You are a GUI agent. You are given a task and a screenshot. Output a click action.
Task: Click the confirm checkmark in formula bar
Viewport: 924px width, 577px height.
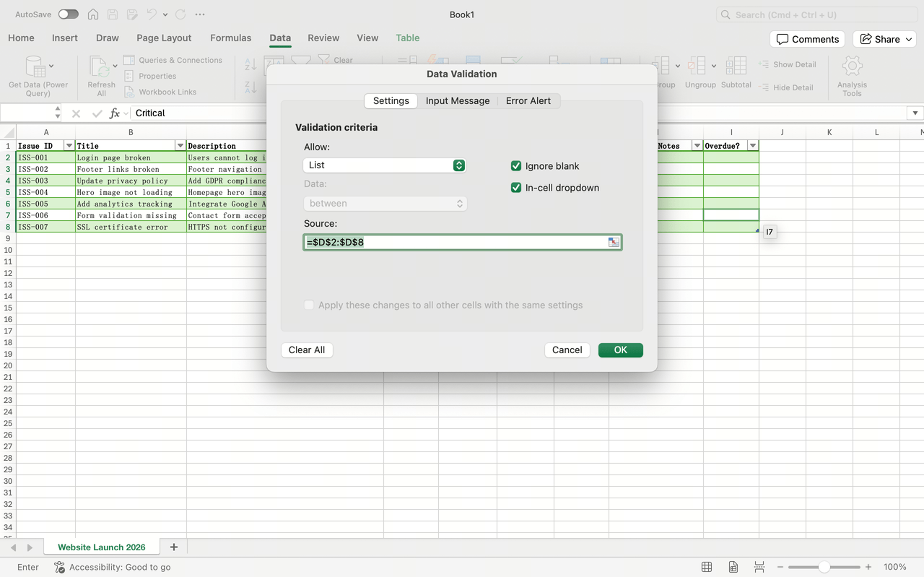click(x=97, y=113)
